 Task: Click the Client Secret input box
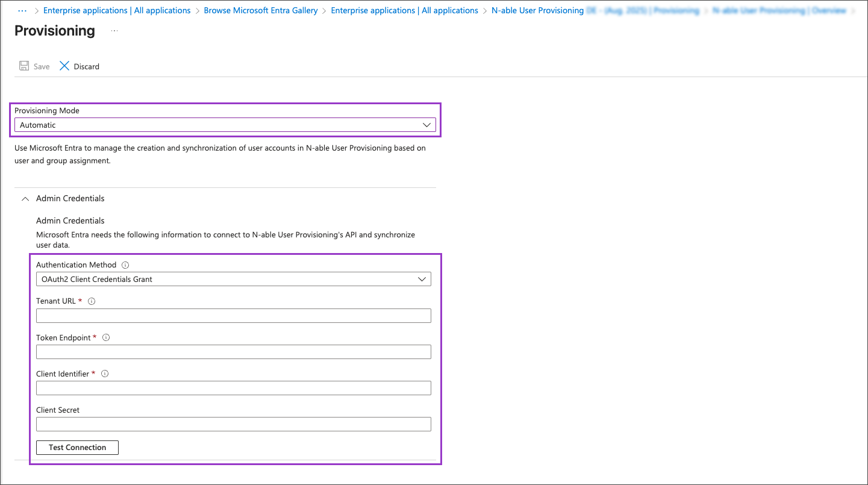(233, 424)
